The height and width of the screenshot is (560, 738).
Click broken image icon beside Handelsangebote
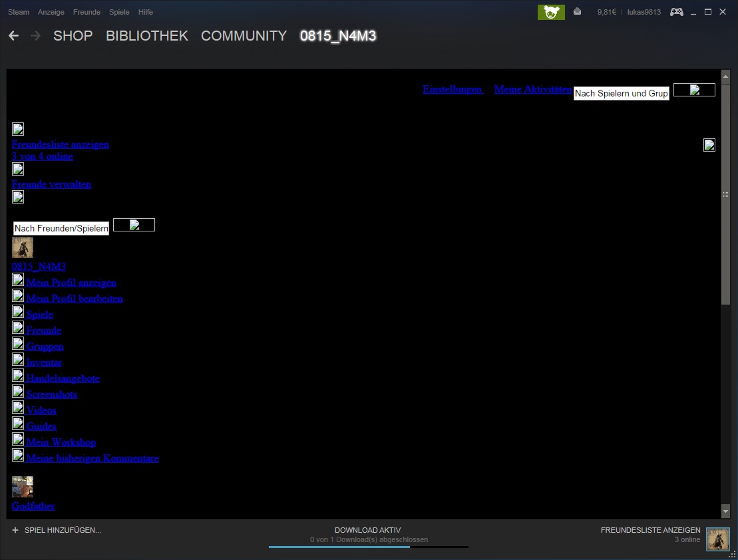(x=18, y=376)
